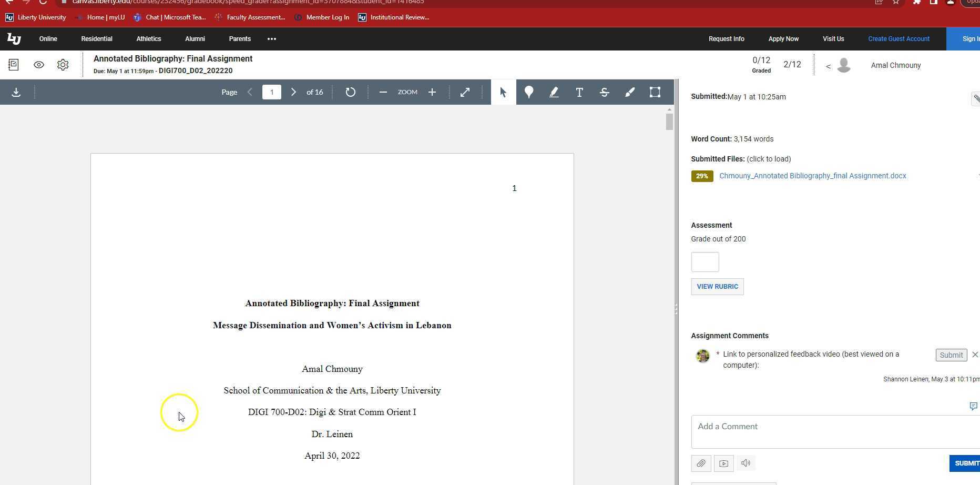This screenshot has width=980, height=485.
Task: Select the strikeout annotation tool
Action: [605, 93]
